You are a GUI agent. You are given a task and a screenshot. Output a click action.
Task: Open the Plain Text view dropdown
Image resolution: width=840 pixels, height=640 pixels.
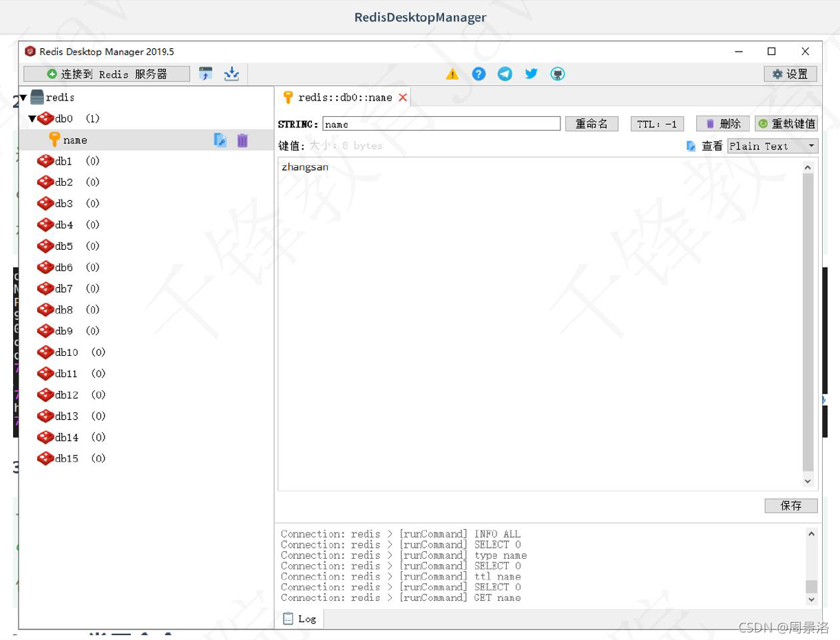pos(773,146)
